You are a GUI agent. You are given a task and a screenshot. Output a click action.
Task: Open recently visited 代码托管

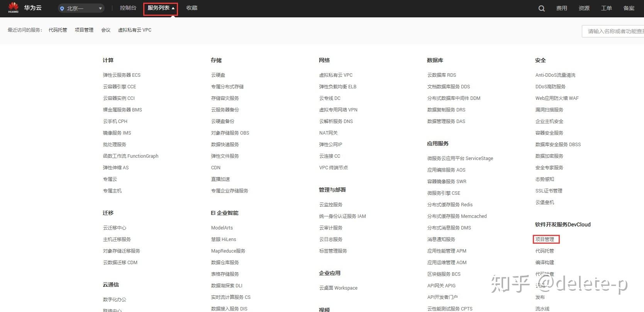58,30
